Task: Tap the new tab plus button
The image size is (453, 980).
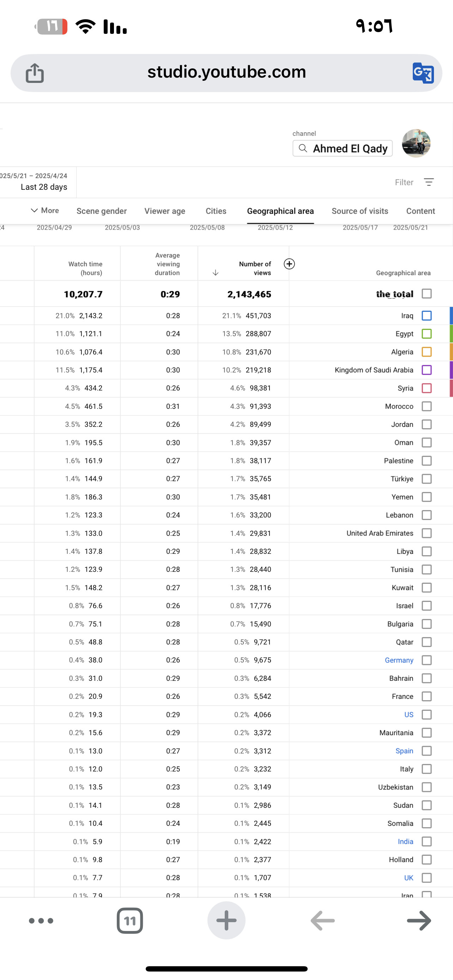Action: coord(226,921)
